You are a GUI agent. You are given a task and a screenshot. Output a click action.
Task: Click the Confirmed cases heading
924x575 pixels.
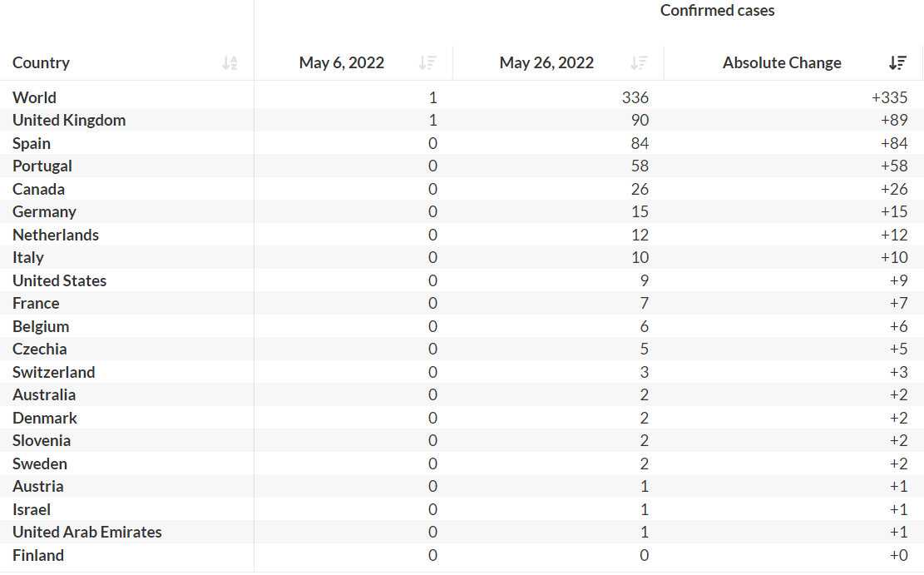[x=717, y=11]
